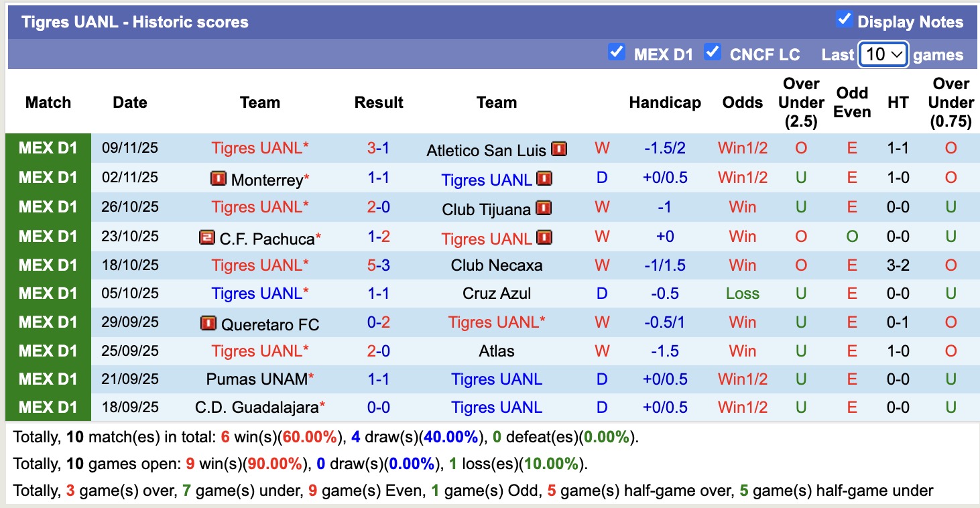This screenshot has height=508, width=980.
Task: Open the Cruz Azul team link
Action: click(x=496, y=294)
